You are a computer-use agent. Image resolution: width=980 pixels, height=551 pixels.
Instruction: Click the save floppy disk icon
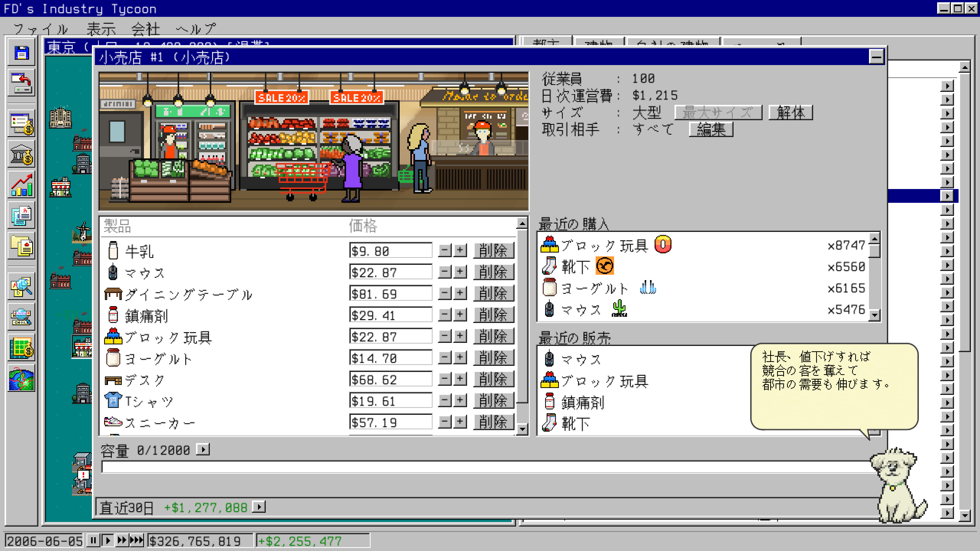point(21,52)
